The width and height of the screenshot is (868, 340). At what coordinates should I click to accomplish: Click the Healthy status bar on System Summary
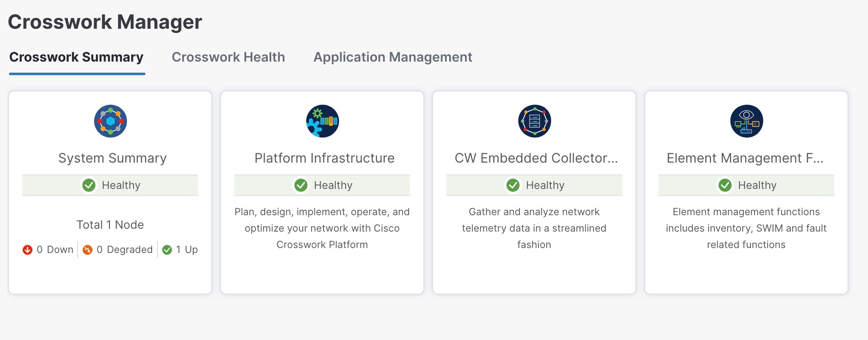click(110, 185)
